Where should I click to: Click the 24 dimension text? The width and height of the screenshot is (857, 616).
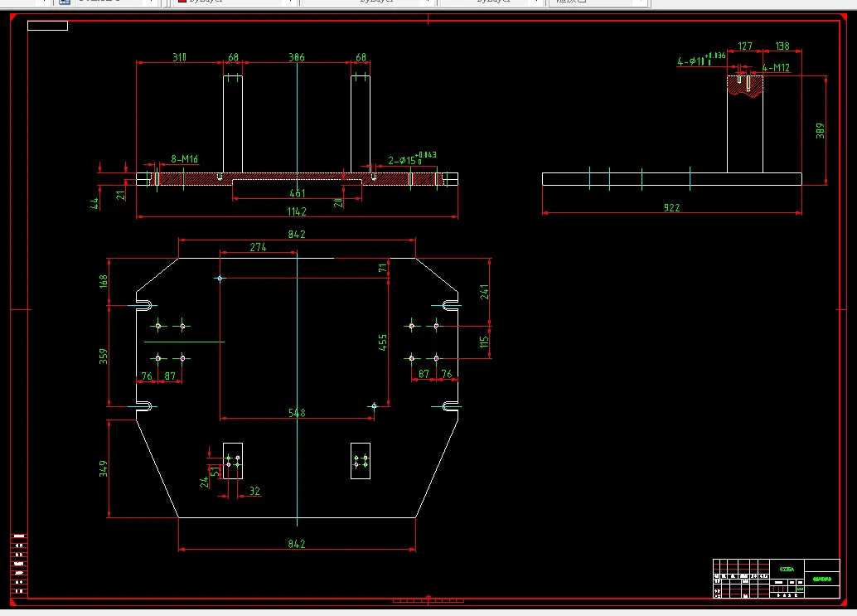click(x=204, y=482)
